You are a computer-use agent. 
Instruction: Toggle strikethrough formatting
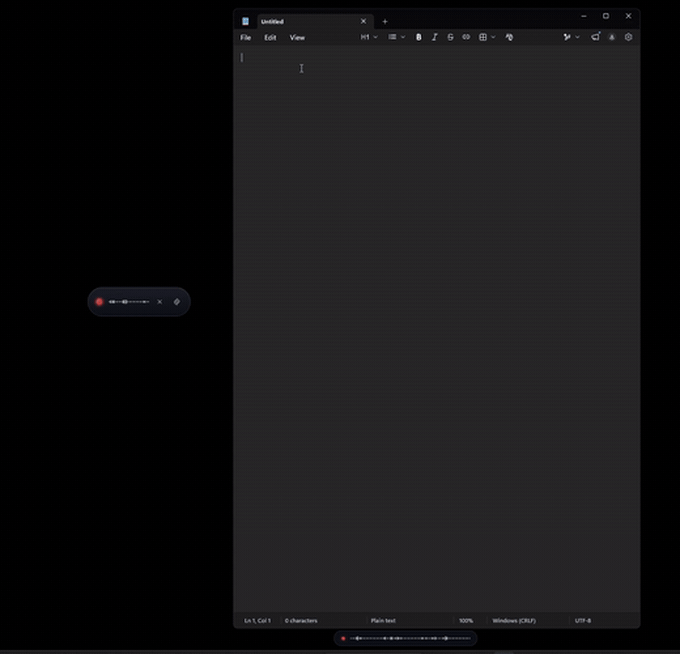(x=450, y=37)
